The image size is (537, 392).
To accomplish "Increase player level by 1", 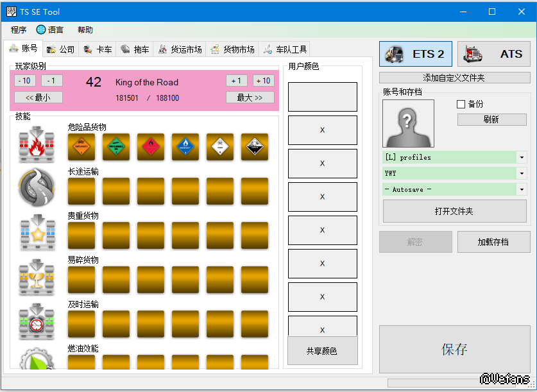I will [x=236, y=81].
